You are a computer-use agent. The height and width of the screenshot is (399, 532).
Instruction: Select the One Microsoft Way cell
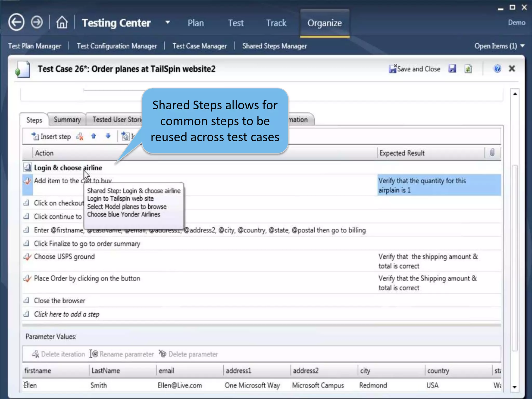[x=252, y=385]
